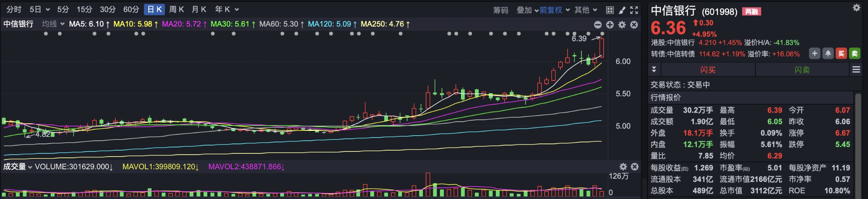868x199 pixels.
Task: Click the quote panel vertical scrollbar
Action: point(858,145)
